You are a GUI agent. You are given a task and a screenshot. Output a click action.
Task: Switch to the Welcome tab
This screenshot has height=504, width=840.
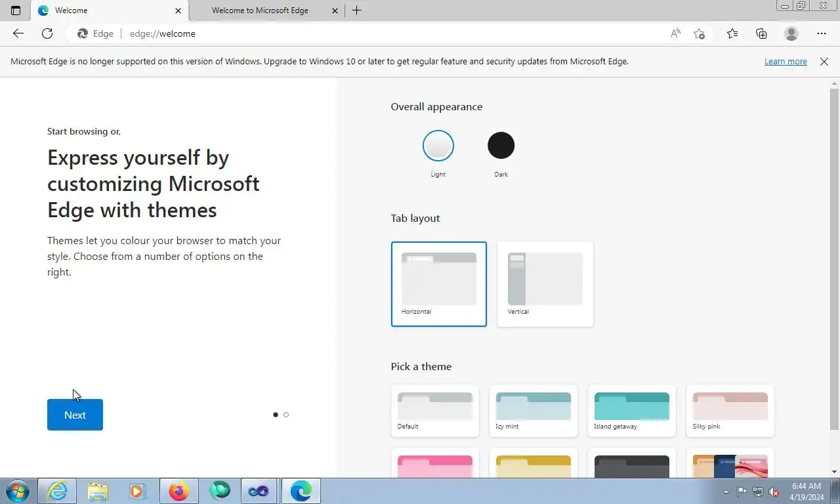click(110, 10)
